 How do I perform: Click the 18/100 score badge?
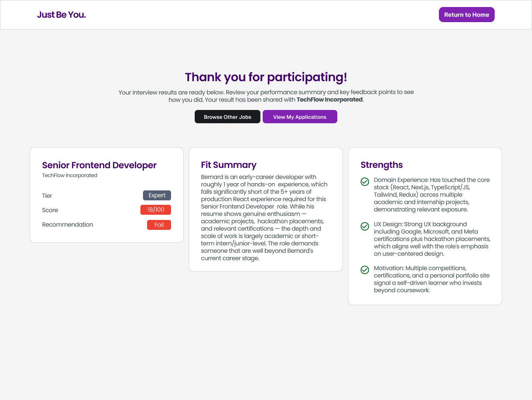pyautogui.click(x=156, y=210)
